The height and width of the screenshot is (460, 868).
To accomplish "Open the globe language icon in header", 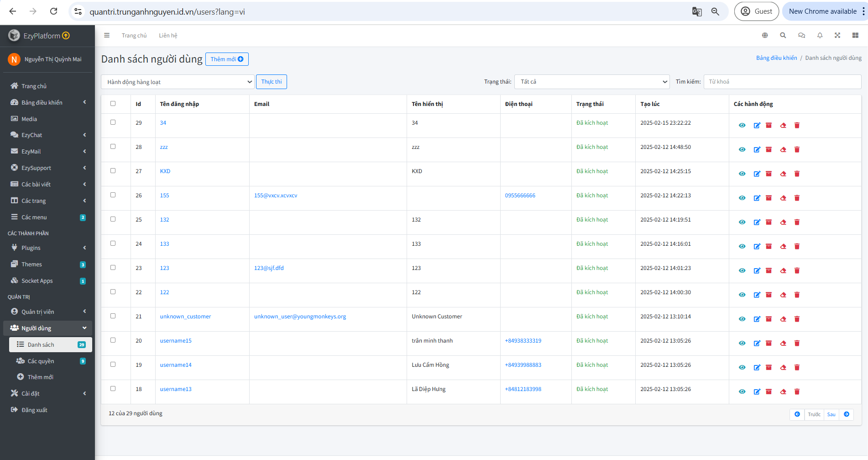I will (765, 35).
